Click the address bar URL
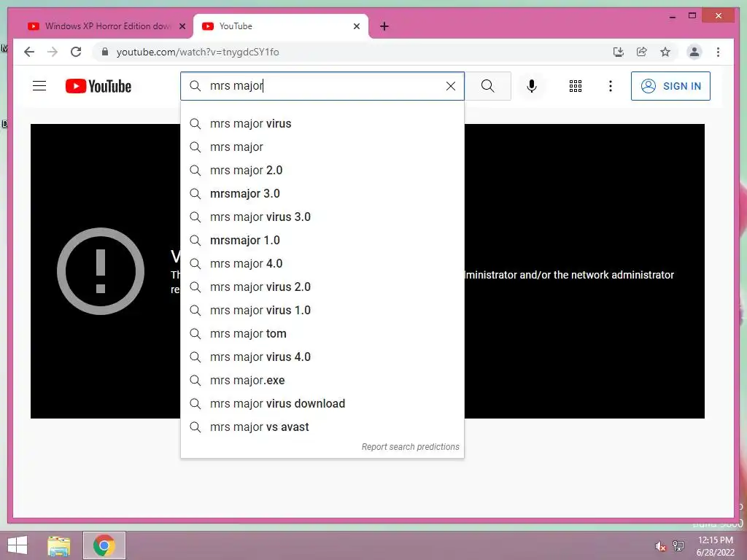Screen dimensions: 747x560 pyautogui.click(x=198, y=52)
